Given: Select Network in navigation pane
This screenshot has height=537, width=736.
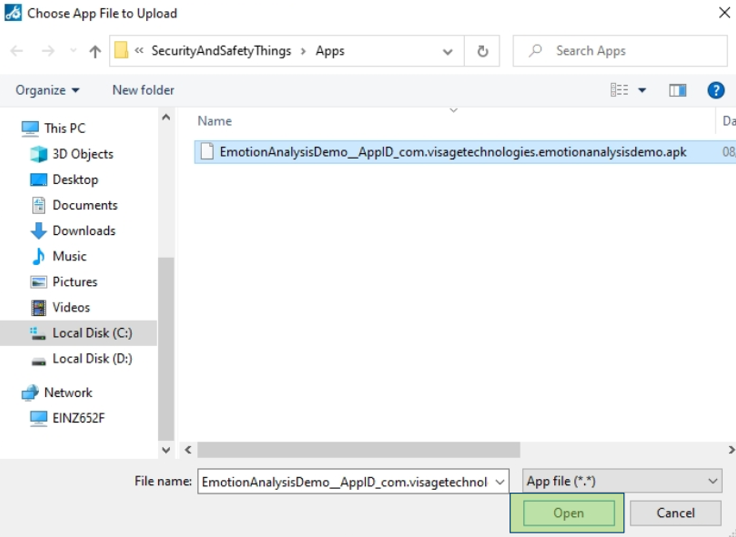Looking at the screenshot, I should [68, 392].
